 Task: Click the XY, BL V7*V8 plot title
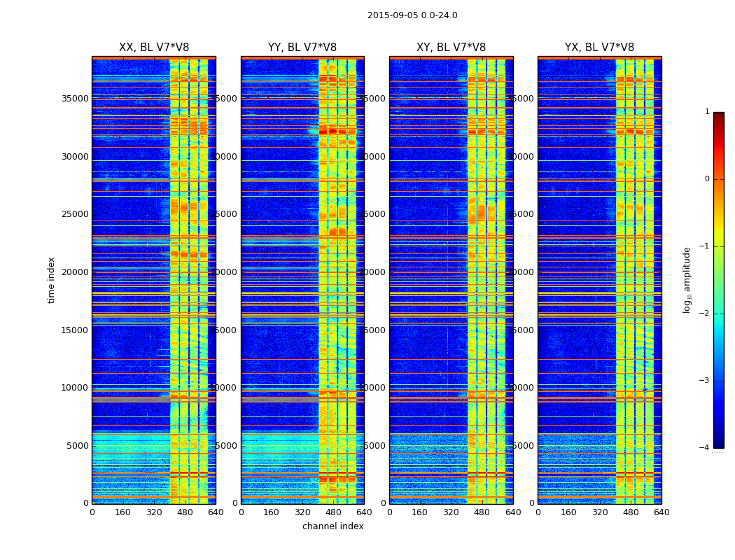(451, 48)
